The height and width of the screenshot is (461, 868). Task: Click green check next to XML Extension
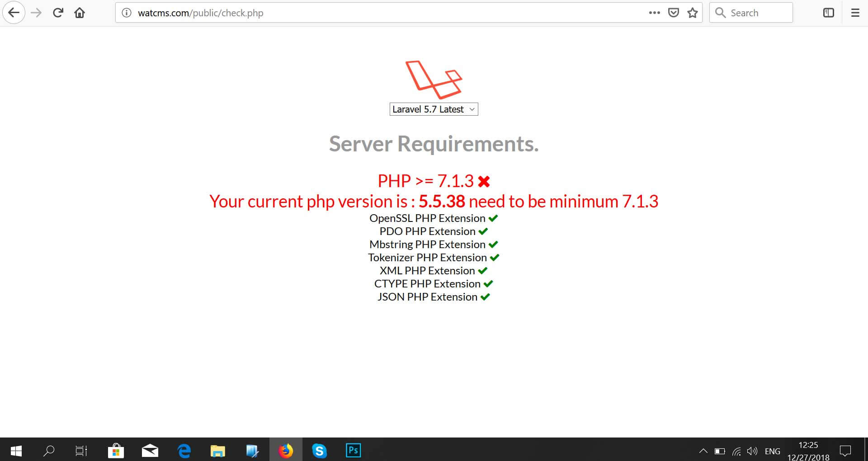click(483, 271)
